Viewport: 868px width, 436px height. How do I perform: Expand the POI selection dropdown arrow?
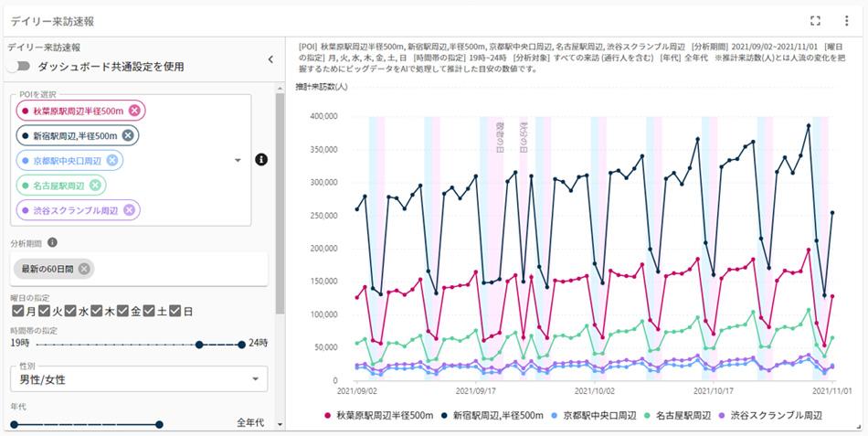click(238, 160)
